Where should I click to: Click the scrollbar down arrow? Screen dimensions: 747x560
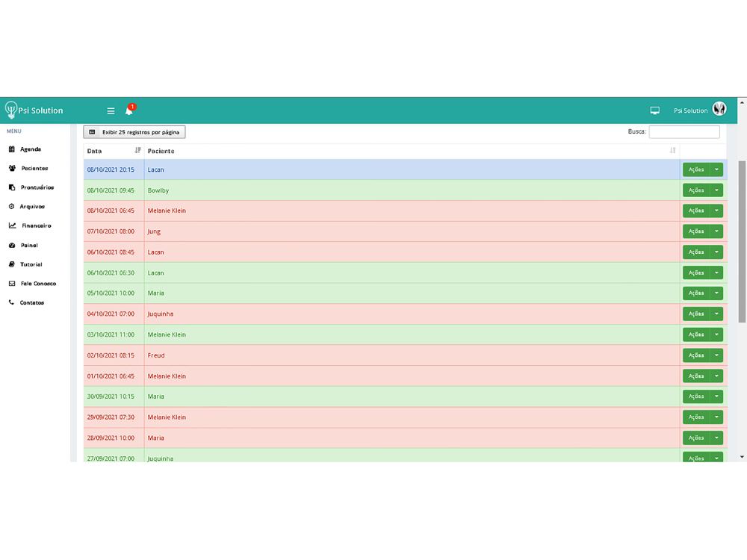pos(742,457)
